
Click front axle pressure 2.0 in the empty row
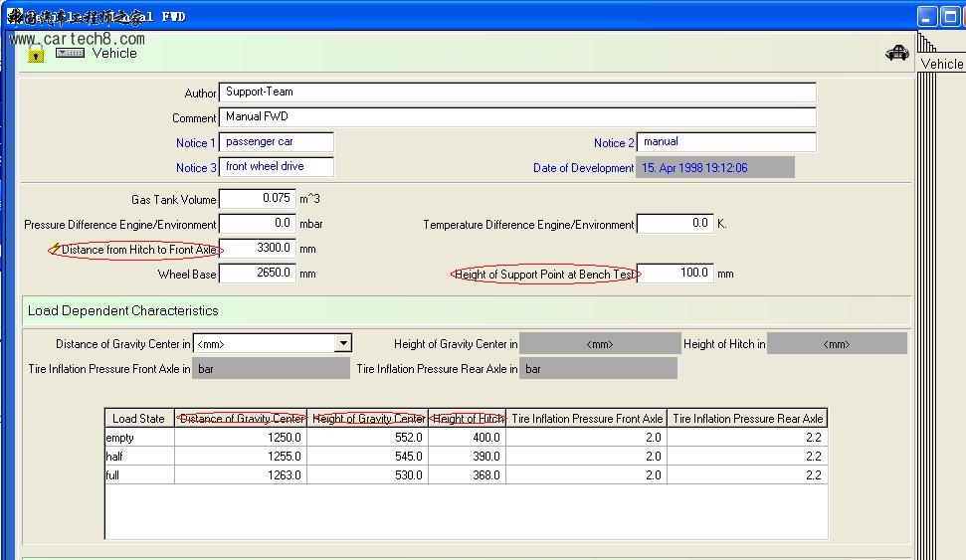(587, 438)
